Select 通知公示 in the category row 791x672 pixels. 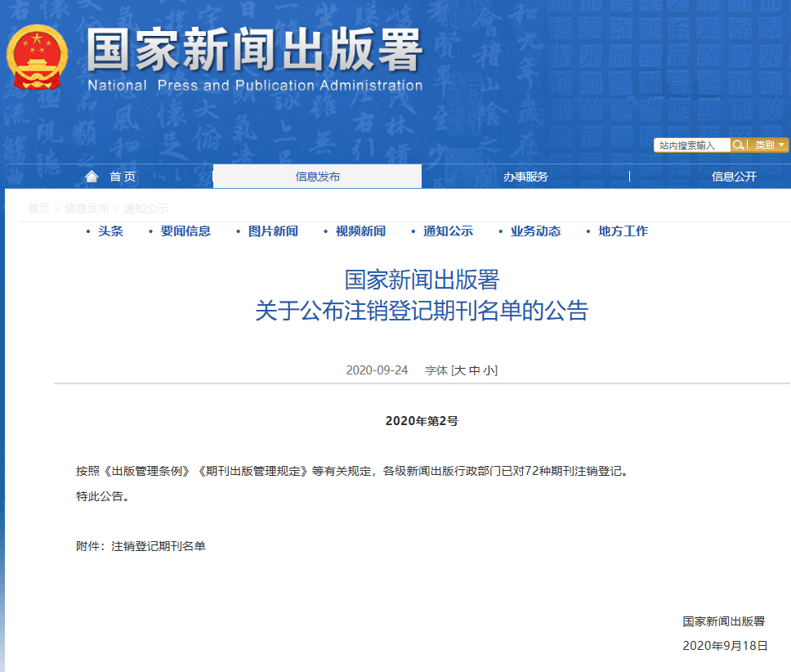(x=449, y=231)
